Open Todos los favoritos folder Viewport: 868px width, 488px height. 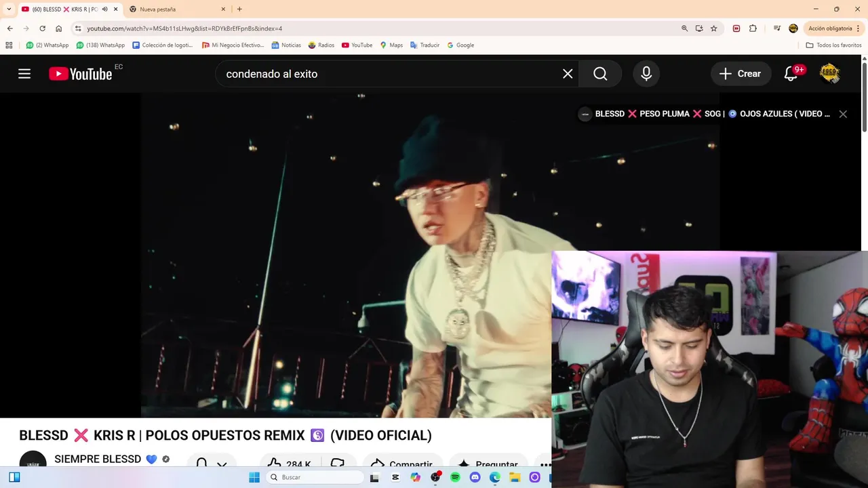(x=833, y=45)
